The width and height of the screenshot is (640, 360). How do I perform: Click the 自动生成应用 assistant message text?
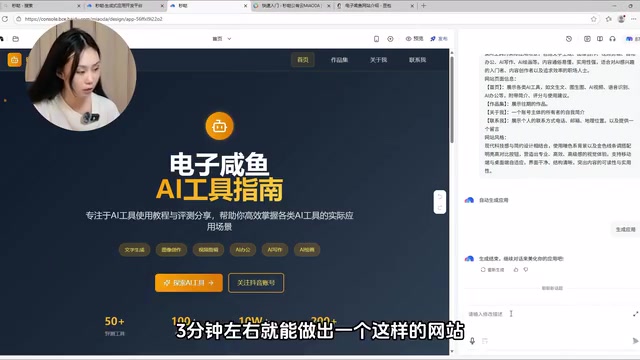[x=493, y=200]
